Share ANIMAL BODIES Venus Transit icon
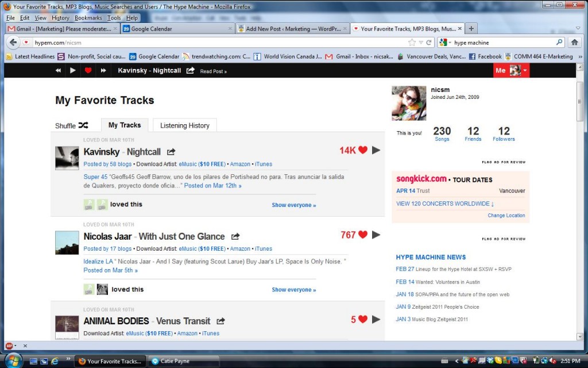 [220, 321]
